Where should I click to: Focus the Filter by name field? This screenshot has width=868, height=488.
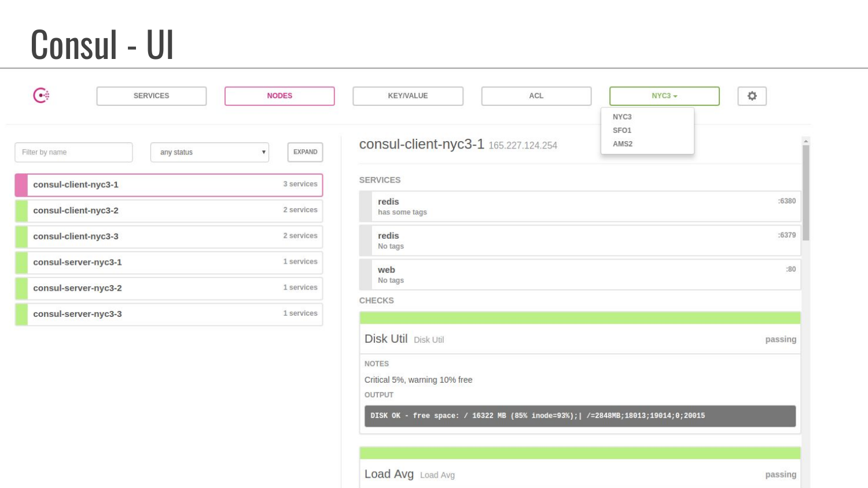[x=73, y=152]
